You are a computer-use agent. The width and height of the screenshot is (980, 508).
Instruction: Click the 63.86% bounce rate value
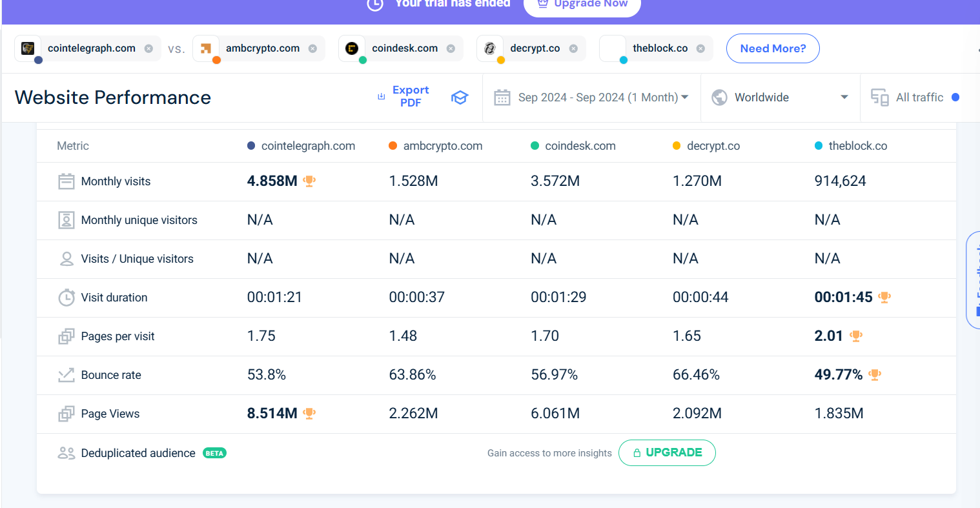click(x=413, y=375)
